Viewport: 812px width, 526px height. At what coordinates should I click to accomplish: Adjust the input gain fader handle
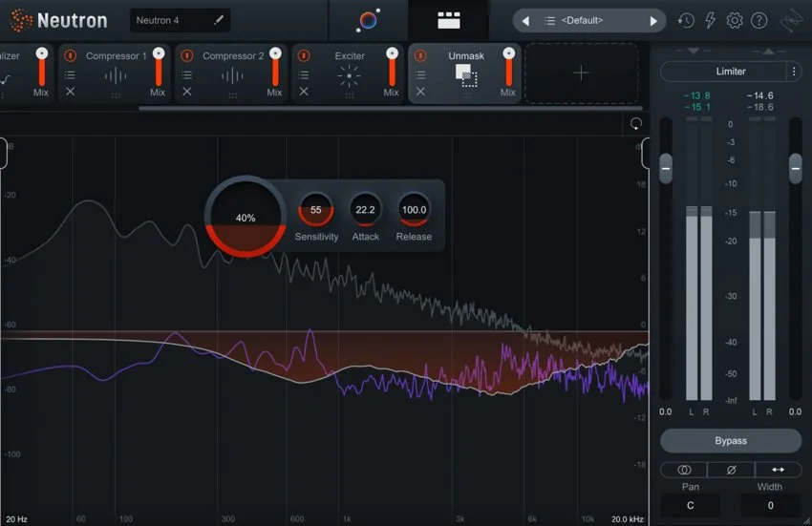point(666,168)
